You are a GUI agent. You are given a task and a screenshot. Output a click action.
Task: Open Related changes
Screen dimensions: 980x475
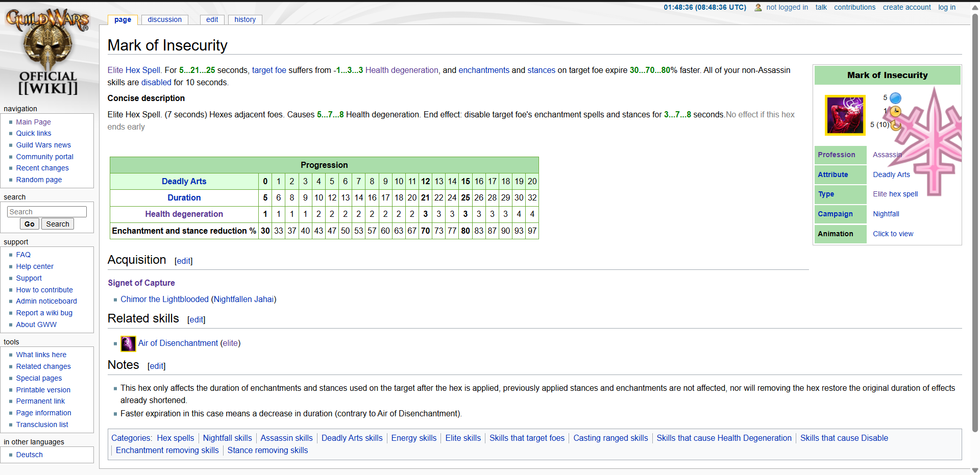43,366
